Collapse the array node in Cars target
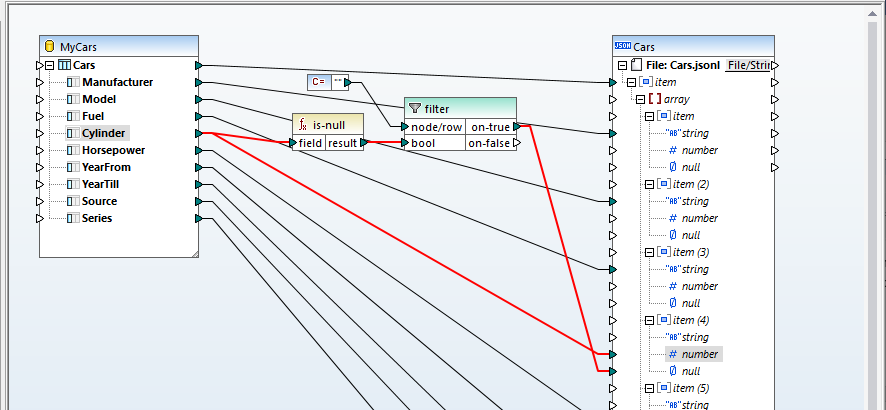This screenshot has width=886, height=410. tap(640, 99)
